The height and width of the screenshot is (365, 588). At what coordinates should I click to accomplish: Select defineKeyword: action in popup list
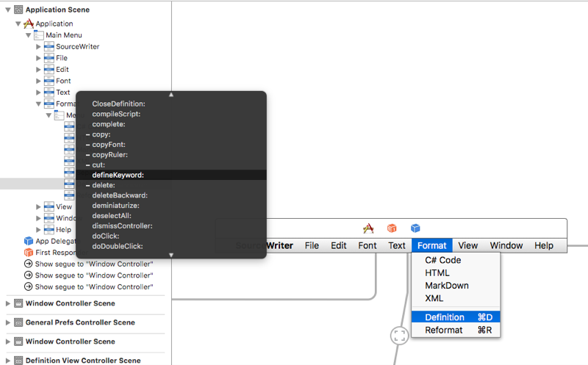coord(118,175)
